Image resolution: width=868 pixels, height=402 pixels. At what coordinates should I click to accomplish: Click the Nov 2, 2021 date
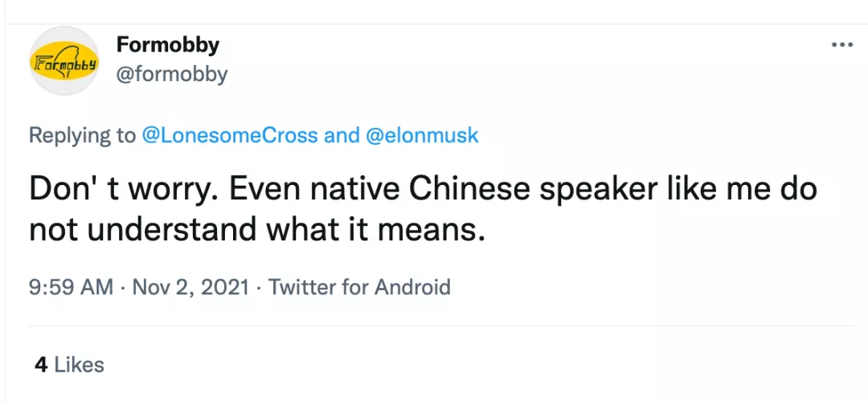[189, 287]
